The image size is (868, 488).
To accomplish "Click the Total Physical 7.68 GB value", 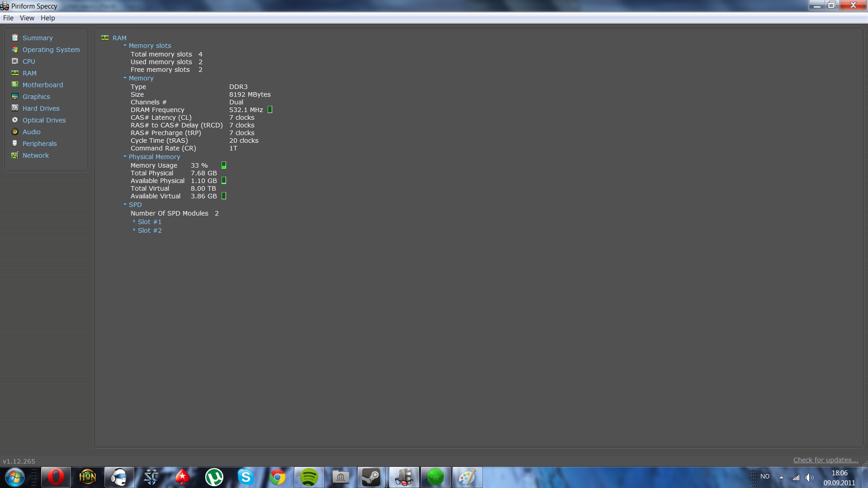I will click(204, 173).
